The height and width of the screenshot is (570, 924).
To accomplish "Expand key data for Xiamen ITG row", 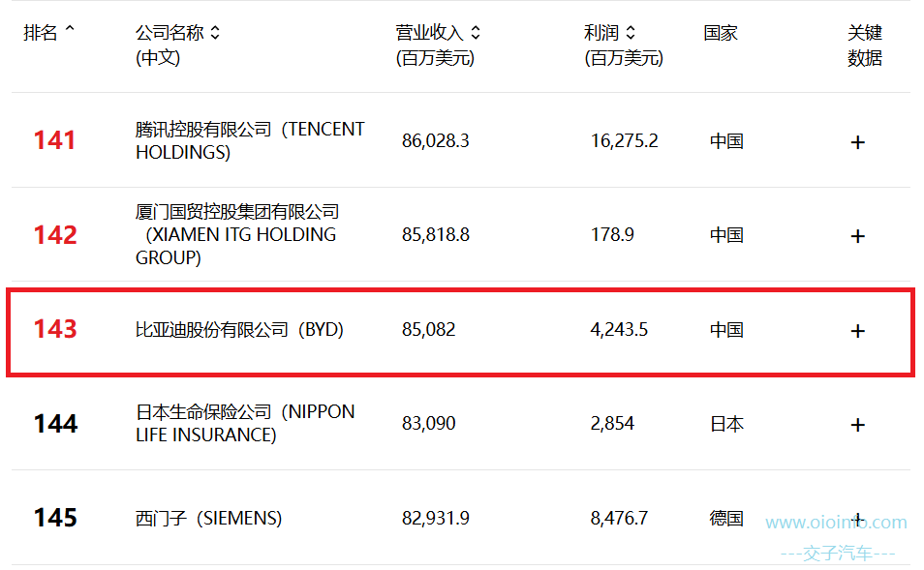I will 858,236.
